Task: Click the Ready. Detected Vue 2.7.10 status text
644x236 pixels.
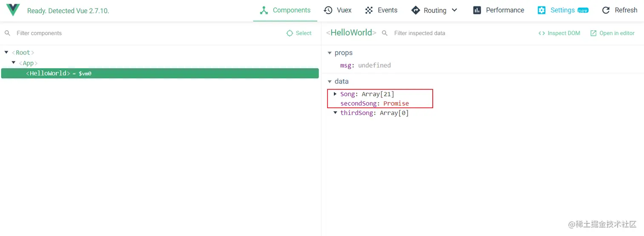Action: (x=68, y=11)
